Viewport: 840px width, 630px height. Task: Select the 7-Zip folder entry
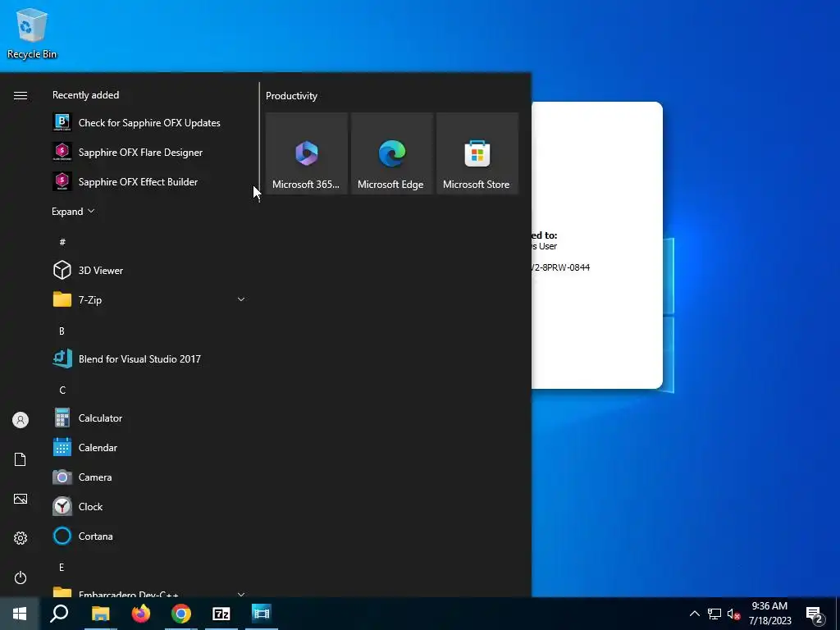[149, 299]
